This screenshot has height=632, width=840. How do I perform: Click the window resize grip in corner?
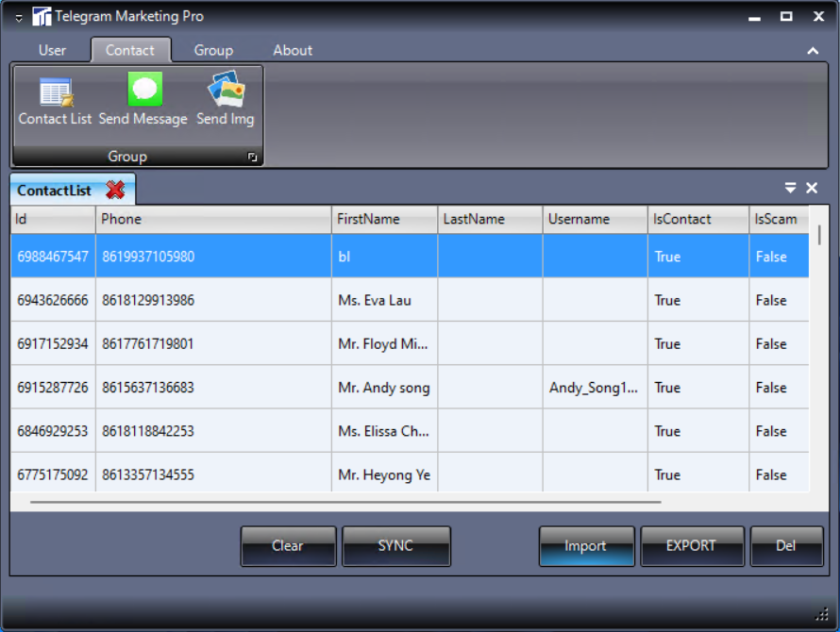[x=820, y=613]
